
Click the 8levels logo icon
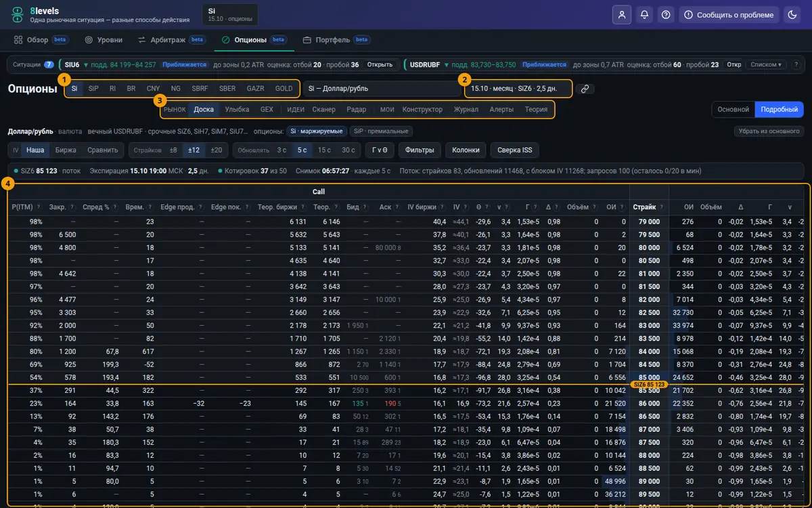(17, 15)
